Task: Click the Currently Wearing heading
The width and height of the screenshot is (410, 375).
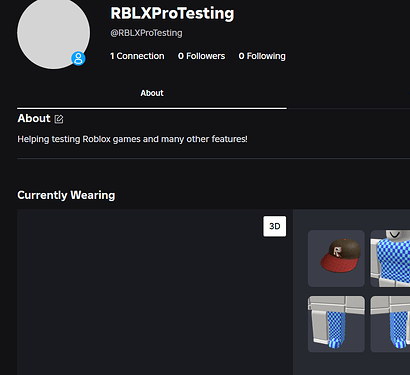Action: (66, 195)
